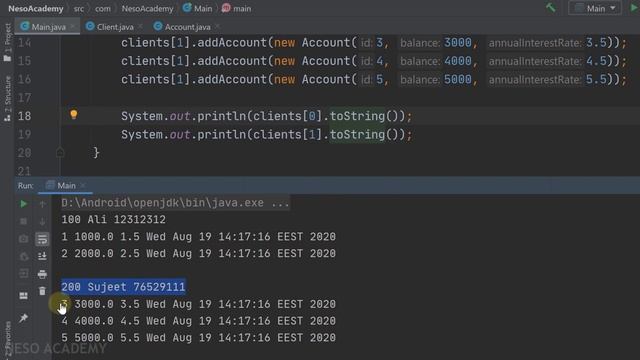Image resolution: width=640 pixels, height=360 pixels.
Task: Click the Dump Threads camera icon
Action: 23,239
